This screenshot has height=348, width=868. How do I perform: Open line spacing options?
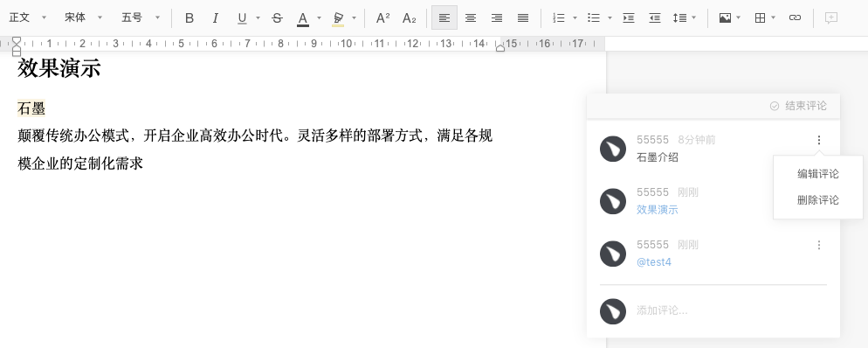(679, 17)
